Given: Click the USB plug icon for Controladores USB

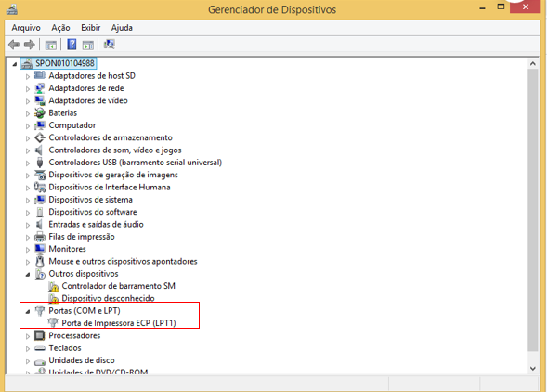Looking at the screenshot, I should (40, 163).
